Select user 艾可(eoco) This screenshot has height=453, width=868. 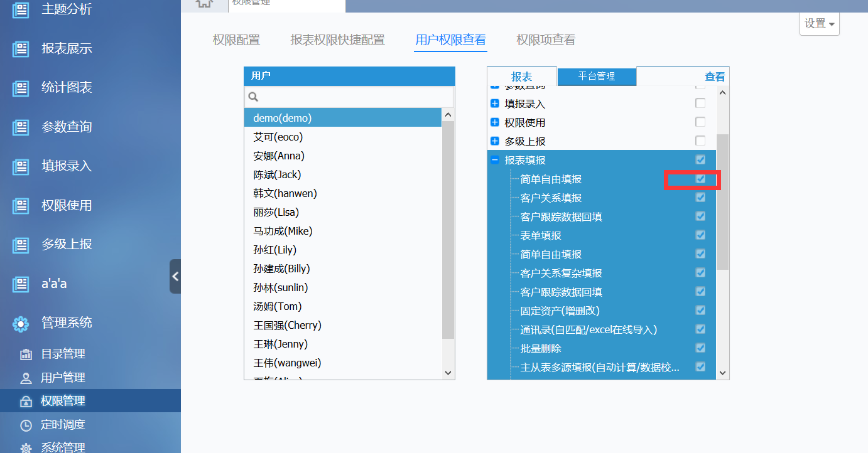coord(343,137)
